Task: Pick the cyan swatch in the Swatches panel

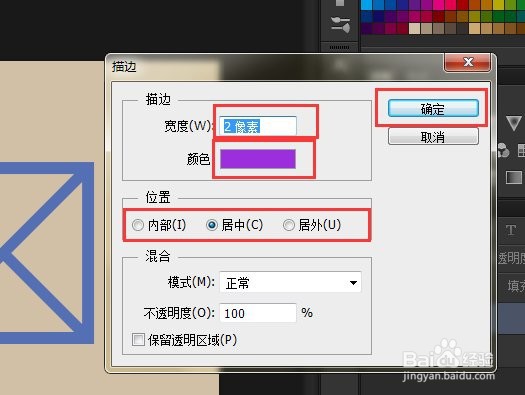Action: [x=367, y=5]
